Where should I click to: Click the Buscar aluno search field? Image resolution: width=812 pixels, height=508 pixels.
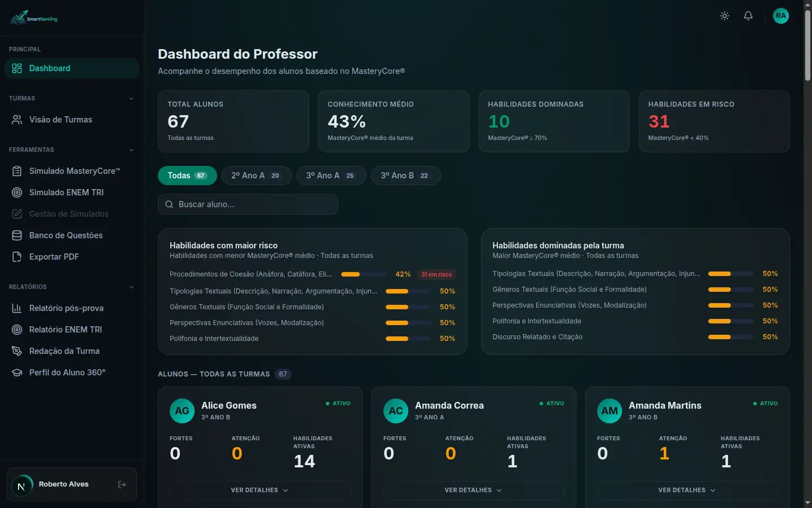[x=248, y=204]
